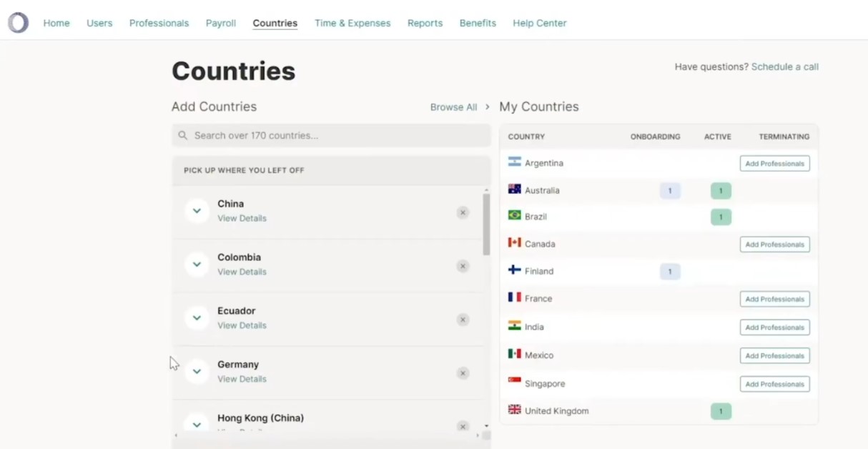Screen dimensions: 868x449
Task: Add Professionals to India
Action: [775, 327]
